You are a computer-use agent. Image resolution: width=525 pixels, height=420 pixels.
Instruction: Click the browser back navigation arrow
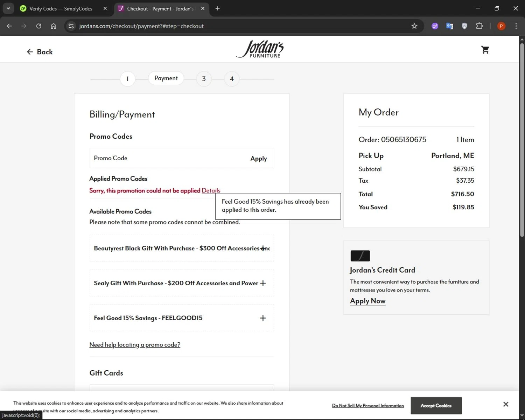(x=9, y=26)
